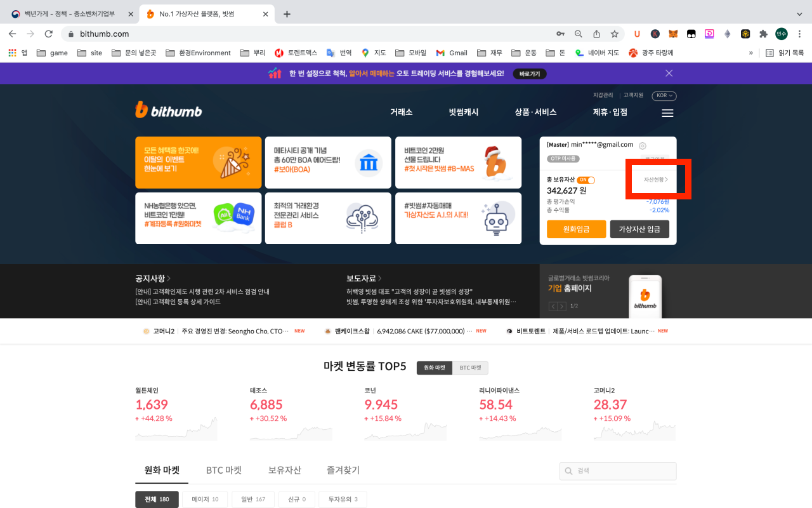Open the hamburger menu in the site header

667,113
